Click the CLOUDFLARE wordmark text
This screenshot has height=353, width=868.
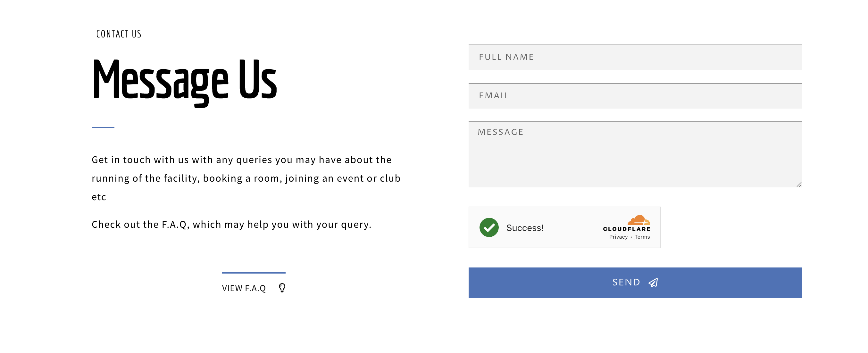pos(626,229)
